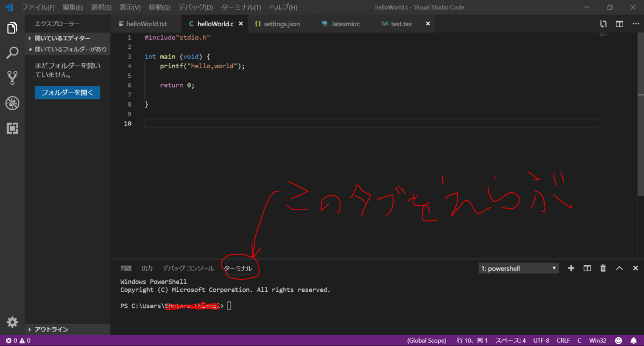Open the ターミナル(T) menu

[x=241, y=8]
